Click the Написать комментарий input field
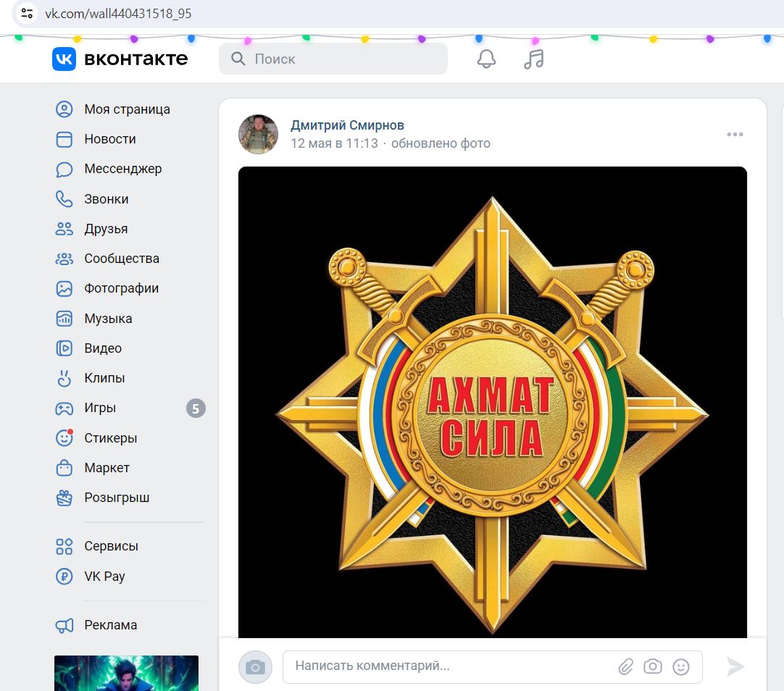The width and height of the screenshot is (784, 691). point(493,666)
